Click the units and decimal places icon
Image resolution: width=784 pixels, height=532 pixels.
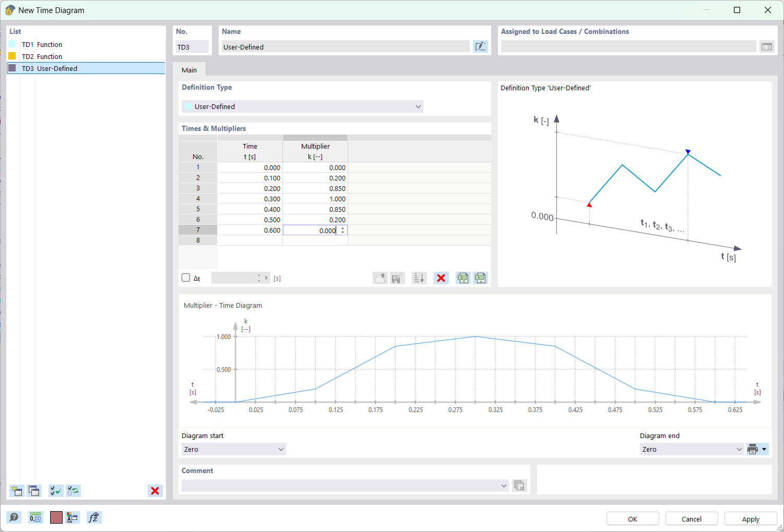coord(35,517)
